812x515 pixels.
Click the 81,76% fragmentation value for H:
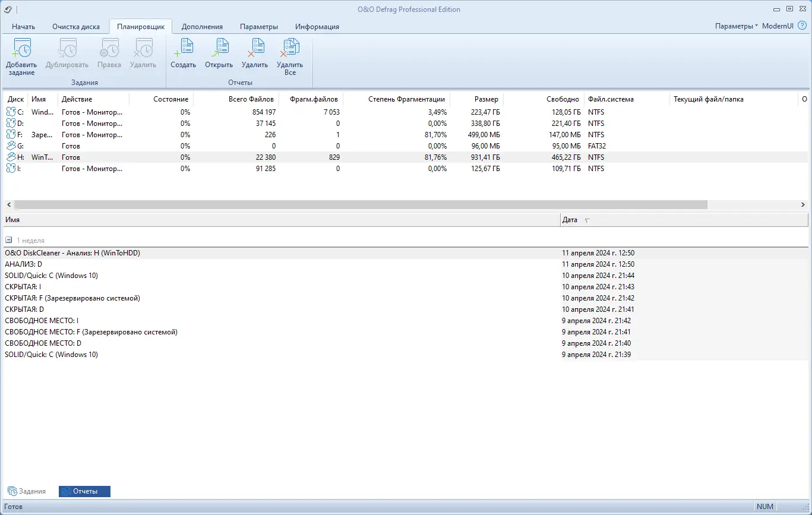pyautogui.click(x=435, y=157)
